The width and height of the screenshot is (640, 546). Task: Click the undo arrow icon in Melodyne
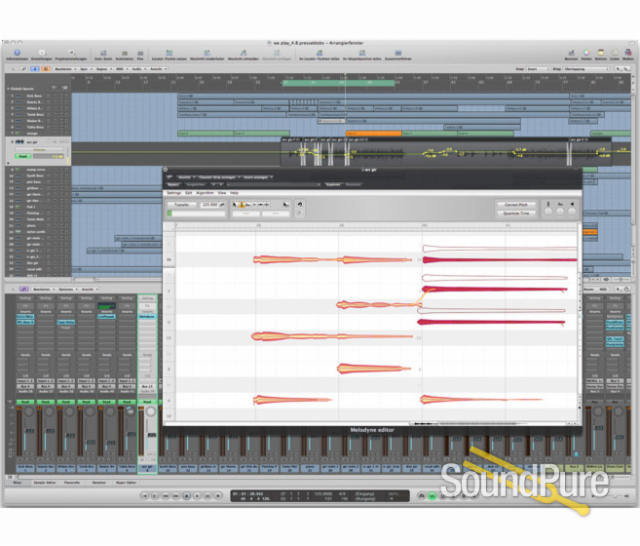300,205
